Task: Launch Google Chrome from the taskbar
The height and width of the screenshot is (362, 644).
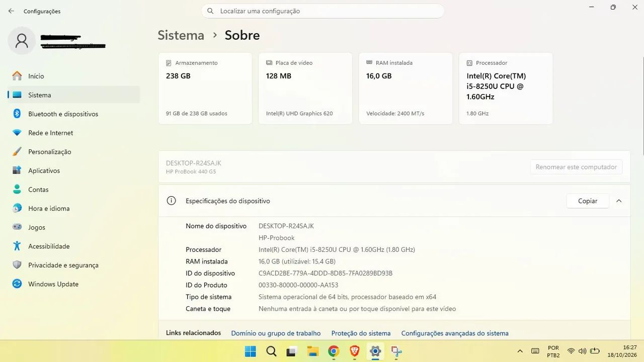Action: (x=334, y=351)
